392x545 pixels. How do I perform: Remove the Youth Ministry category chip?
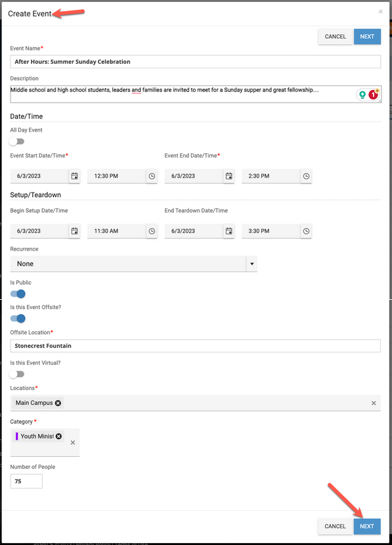click(58, 437)
